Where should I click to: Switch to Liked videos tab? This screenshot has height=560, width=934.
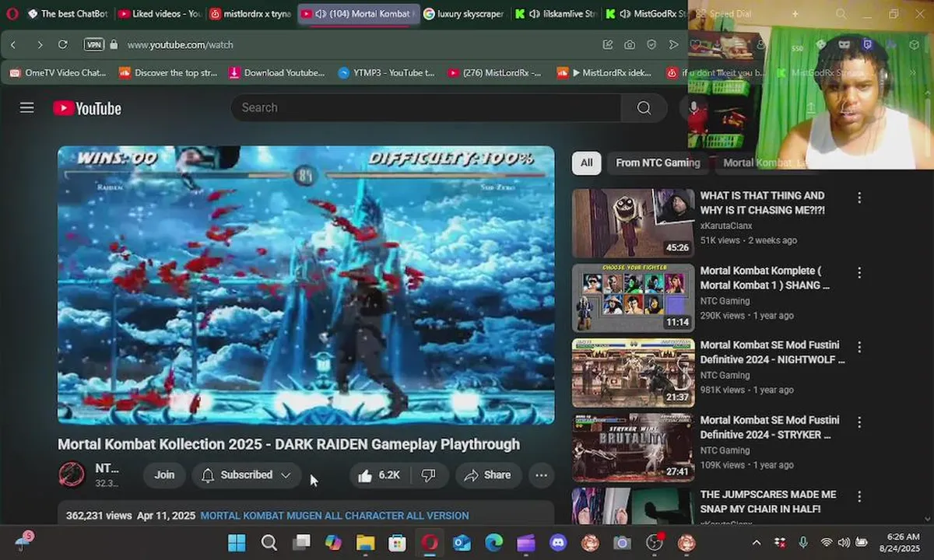160,14
